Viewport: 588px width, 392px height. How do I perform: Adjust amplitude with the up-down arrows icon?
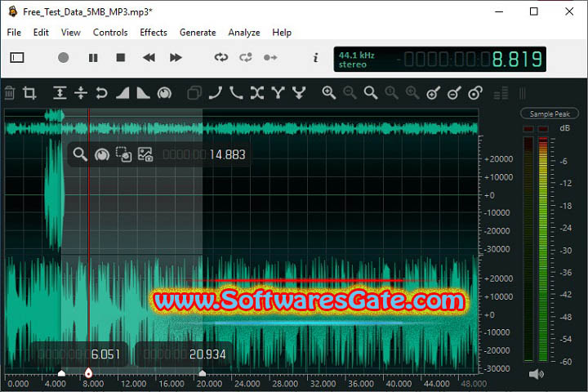coord(81,92)
